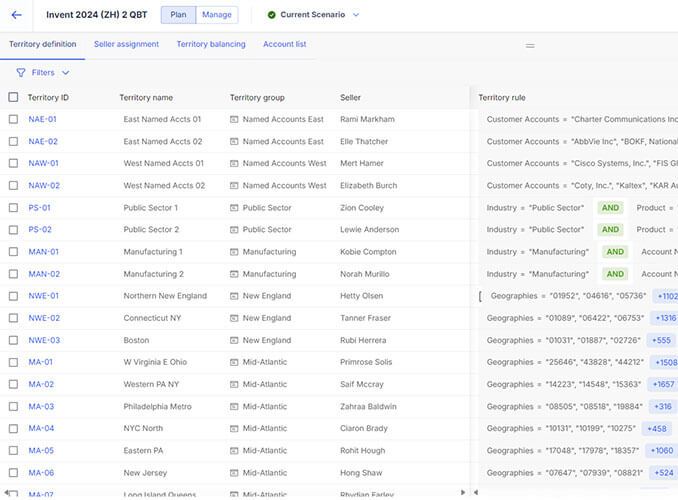This screenshot has width=678, height=500.
Task: Click the group icon in the Boston row
Action: pos(234,340)
